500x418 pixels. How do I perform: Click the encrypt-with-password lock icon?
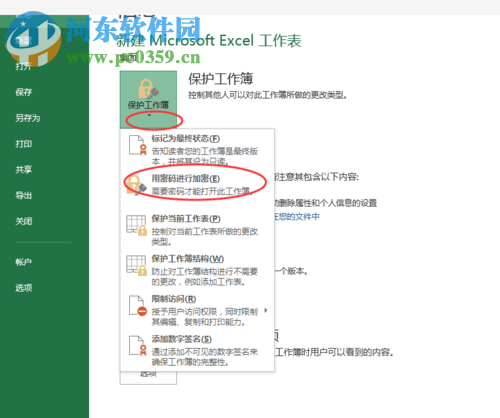tap(136, 185)
